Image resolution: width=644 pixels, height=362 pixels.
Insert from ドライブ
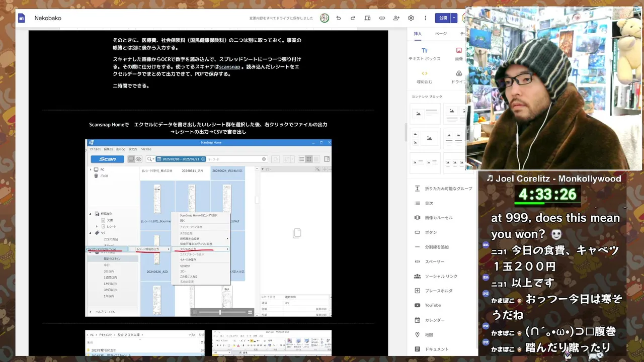coord(459,77)
